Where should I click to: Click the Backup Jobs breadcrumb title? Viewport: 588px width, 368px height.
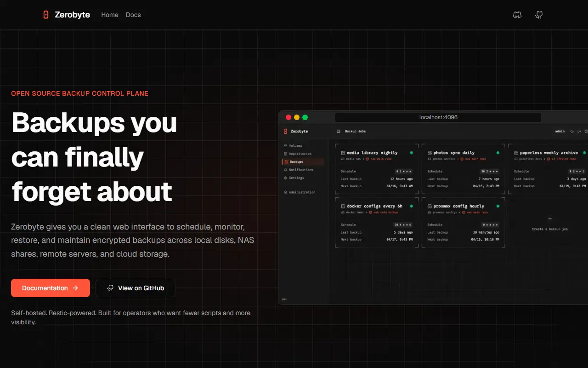click(x=355, y=132)
